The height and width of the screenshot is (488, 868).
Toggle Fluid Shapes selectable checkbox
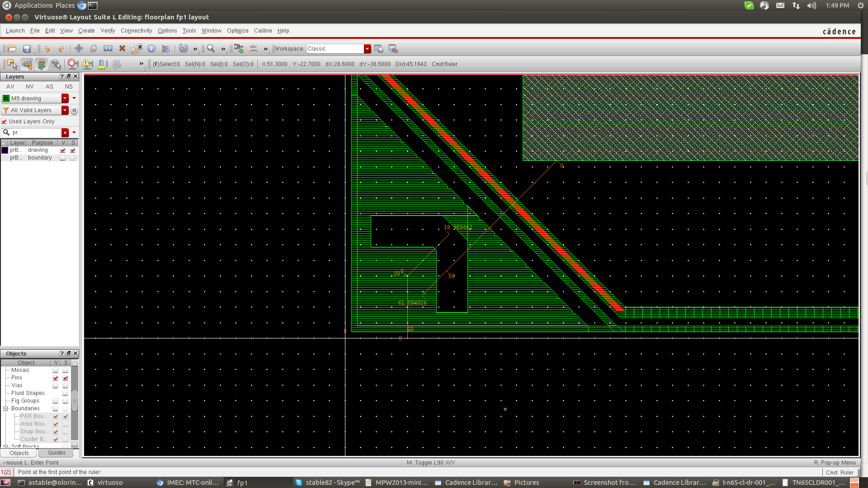66,393
